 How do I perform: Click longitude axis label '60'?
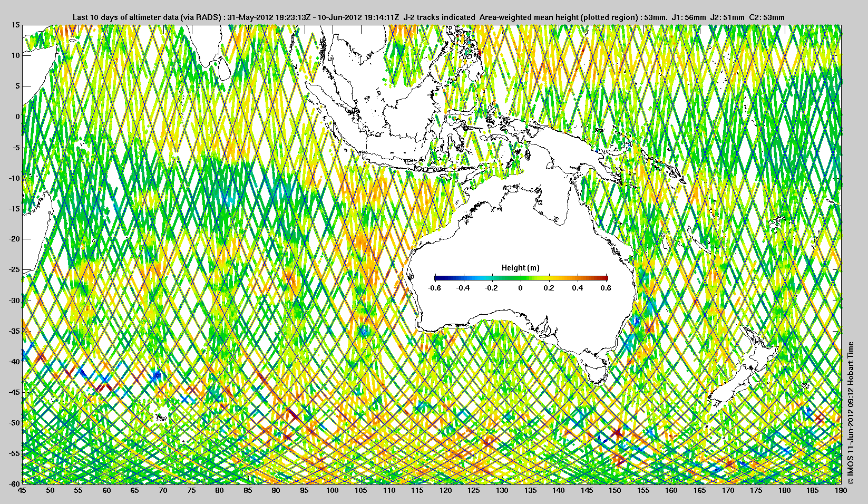click(x=106, y=490)
